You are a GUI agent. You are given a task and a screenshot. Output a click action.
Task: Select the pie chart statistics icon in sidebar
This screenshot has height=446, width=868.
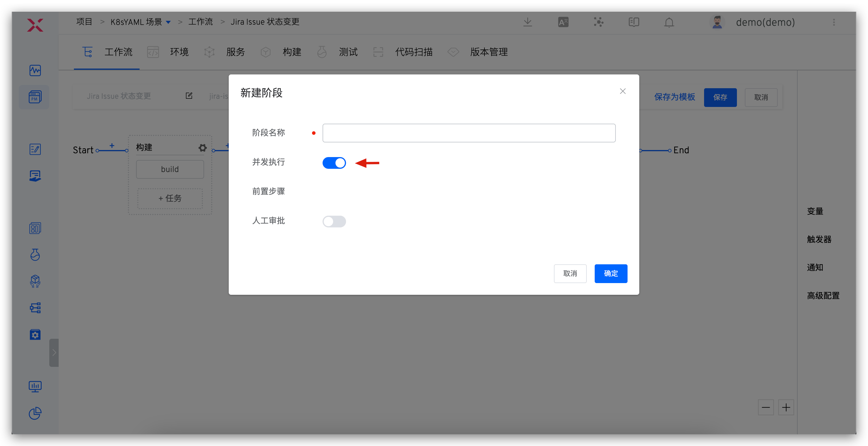coord(35,413)
